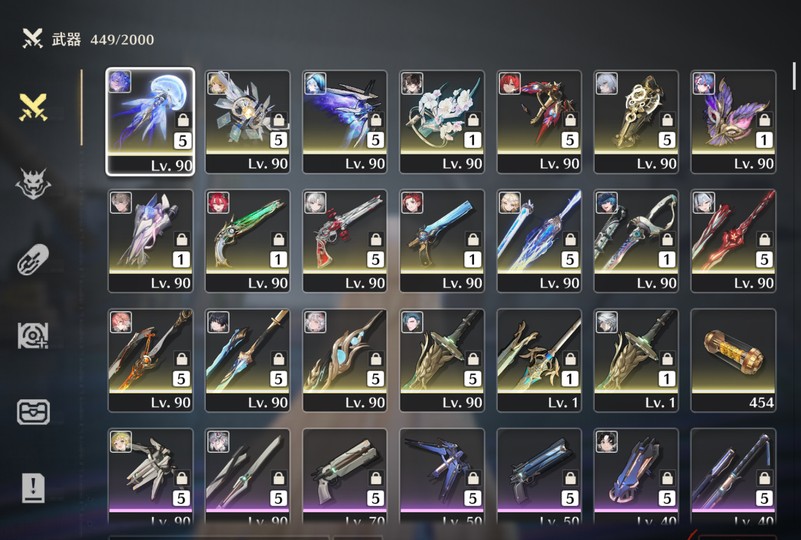Open the target-plus development materials category
Viewport: 801px width, 540px height.
33,336
